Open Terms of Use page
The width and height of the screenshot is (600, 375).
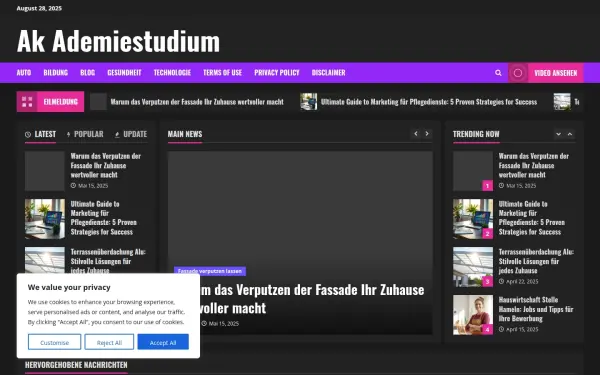[222, 73]
